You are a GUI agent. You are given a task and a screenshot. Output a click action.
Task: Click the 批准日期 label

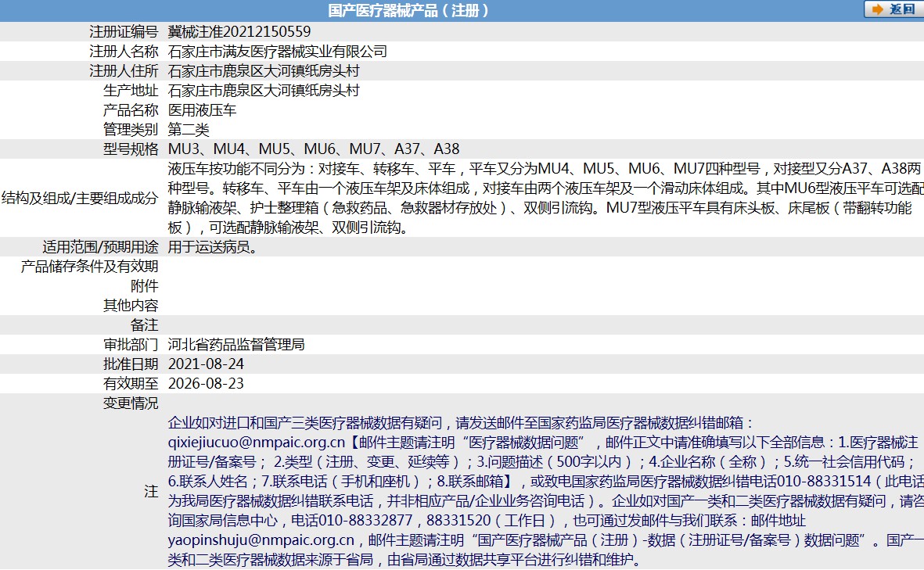pyautogui.click(x=131, y=364)
